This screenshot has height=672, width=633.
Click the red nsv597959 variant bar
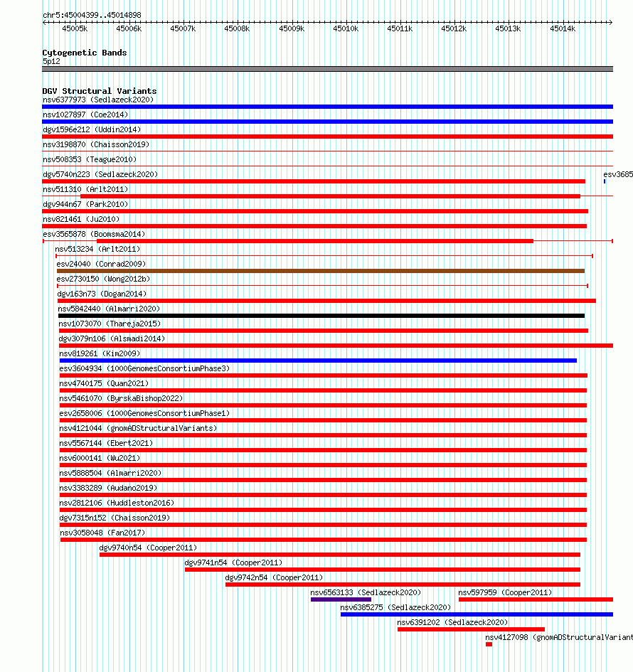click(536, 599)
